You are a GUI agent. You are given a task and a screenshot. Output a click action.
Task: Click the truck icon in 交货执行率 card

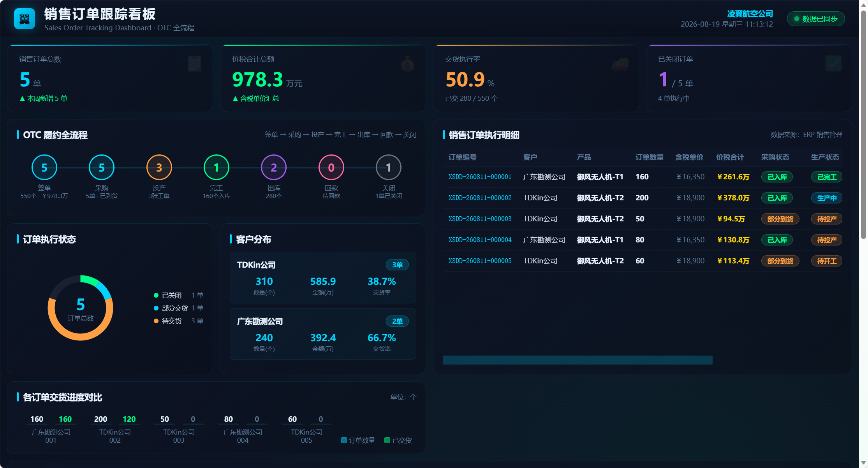click(x=620, y=64)
